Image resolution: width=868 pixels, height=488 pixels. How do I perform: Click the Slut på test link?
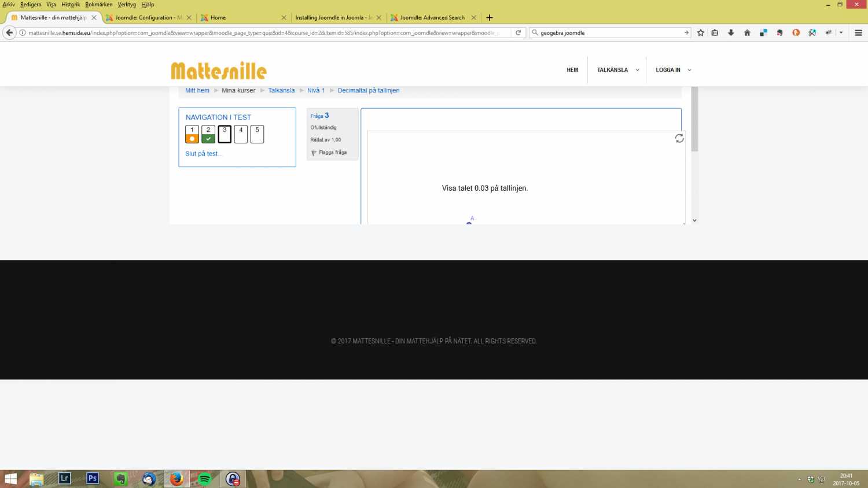[203, 154]
